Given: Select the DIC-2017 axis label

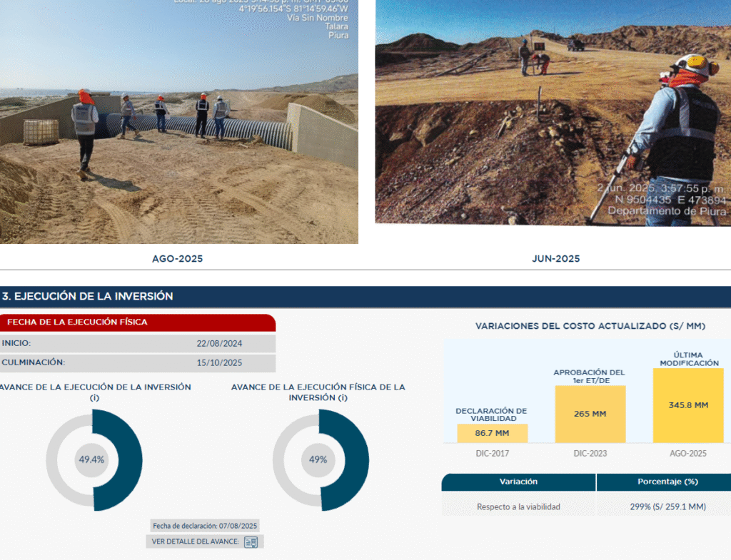Looking at the screenshot, I should (x=493, y=453).
